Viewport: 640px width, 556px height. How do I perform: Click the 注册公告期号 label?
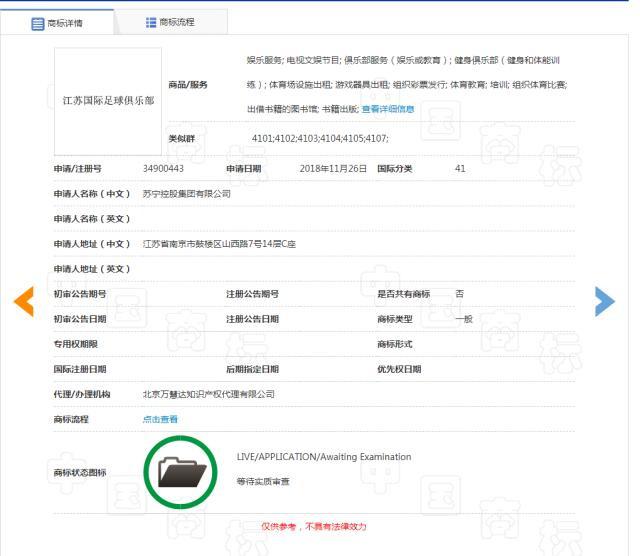(x=253, y=294)
